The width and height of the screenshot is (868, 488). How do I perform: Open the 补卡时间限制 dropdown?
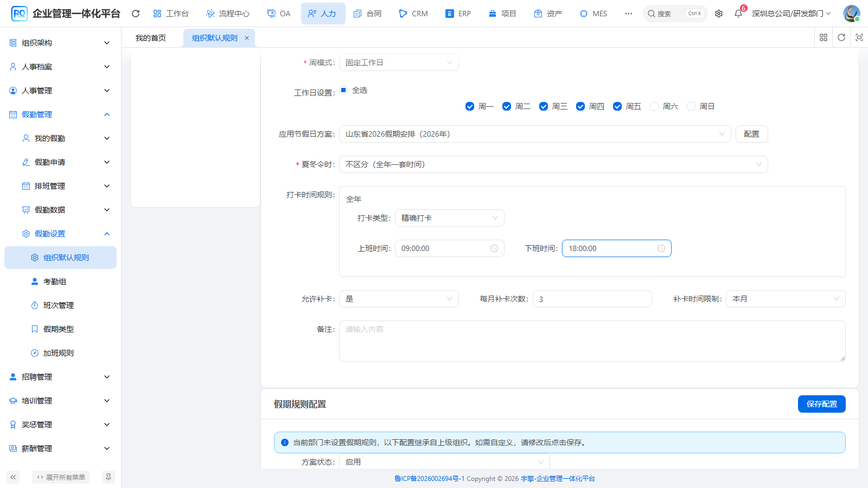(786, 299)
